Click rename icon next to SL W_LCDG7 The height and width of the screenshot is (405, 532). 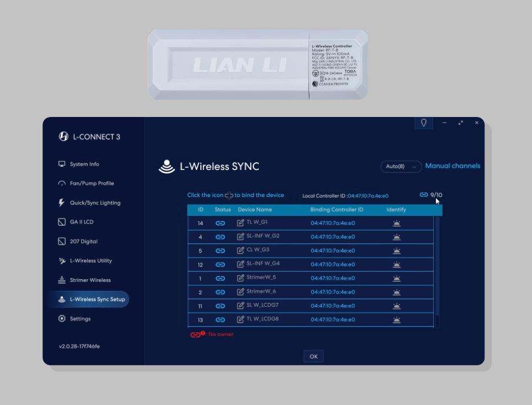pos(241,306)
